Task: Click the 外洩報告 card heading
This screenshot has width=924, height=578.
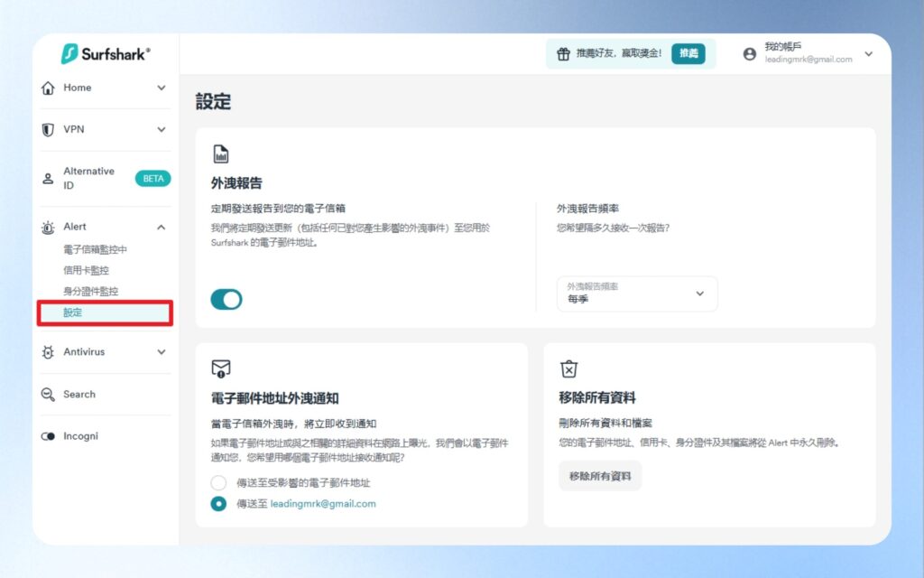Action: coord(237,183)
